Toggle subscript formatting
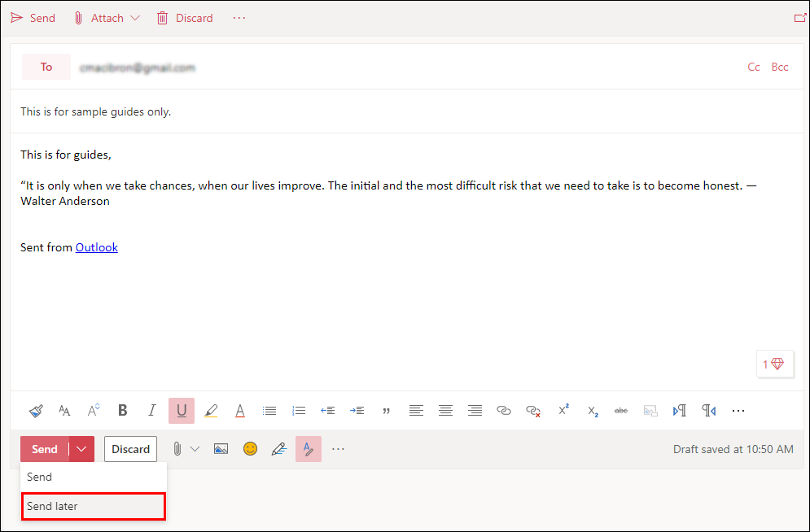810x532 pixels. point(593,411)
